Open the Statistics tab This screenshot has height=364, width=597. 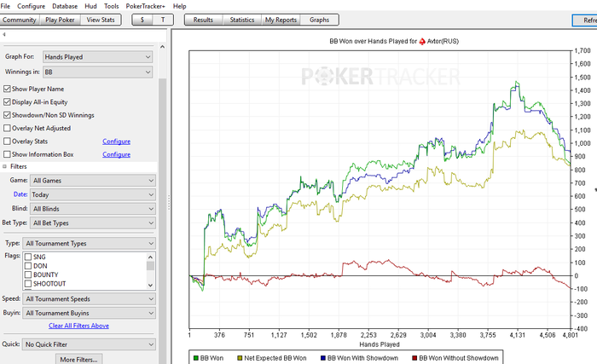click(x=241, y=20)
